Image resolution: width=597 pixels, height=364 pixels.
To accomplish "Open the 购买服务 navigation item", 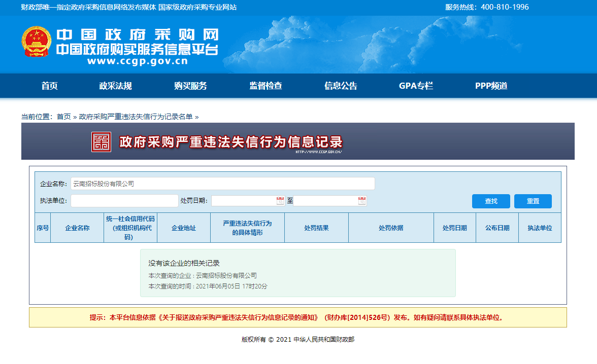I will coord(190,86).
